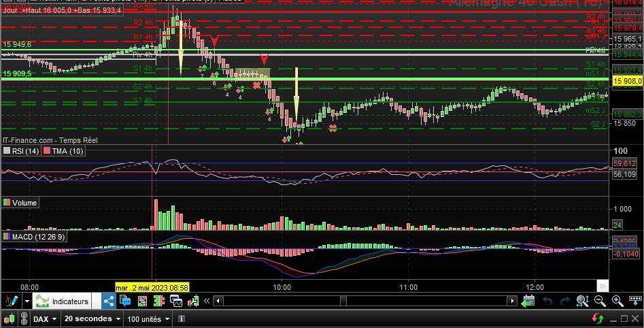The image size is (644, 328).
Task: Click the RSI value 56,109
Action: point(624,174)
